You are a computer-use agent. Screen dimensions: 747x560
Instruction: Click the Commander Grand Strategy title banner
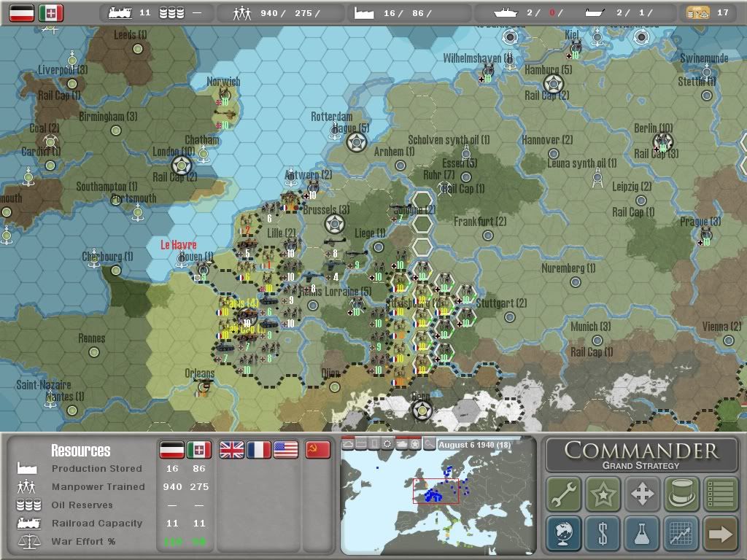tap(641, 455)
